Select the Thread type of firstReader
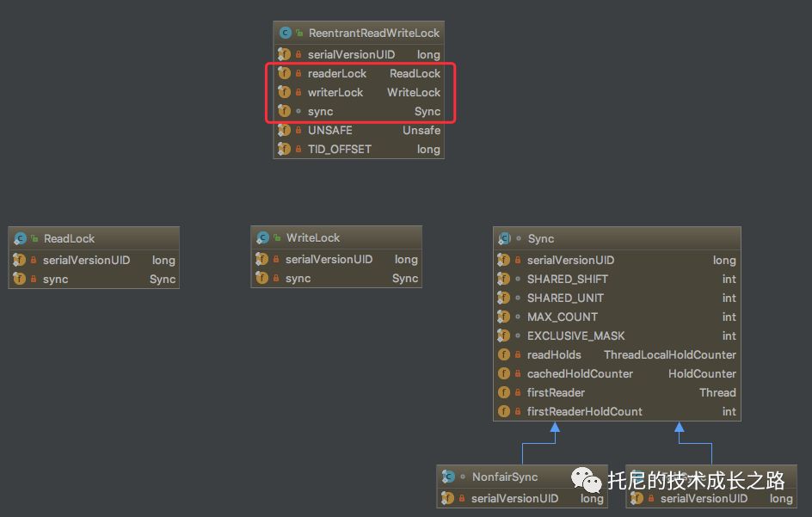The height and width of the screenshot is (517, 812). (x=717, y=392)
